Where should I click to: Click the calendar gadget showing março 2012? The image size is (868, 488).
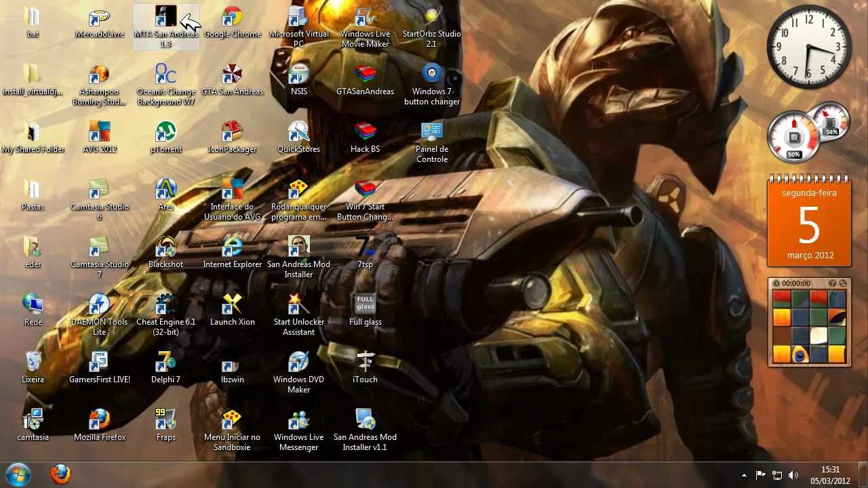point(809,221)
